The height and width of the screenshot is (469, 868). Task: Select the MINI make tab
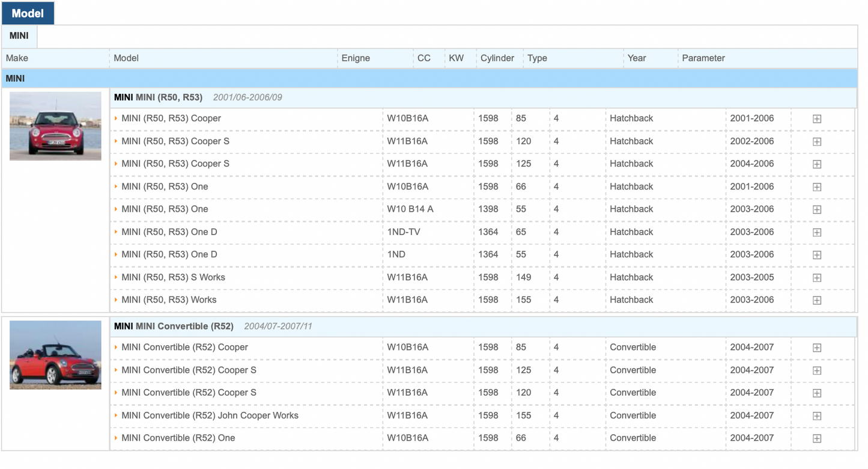coord(19,36)
